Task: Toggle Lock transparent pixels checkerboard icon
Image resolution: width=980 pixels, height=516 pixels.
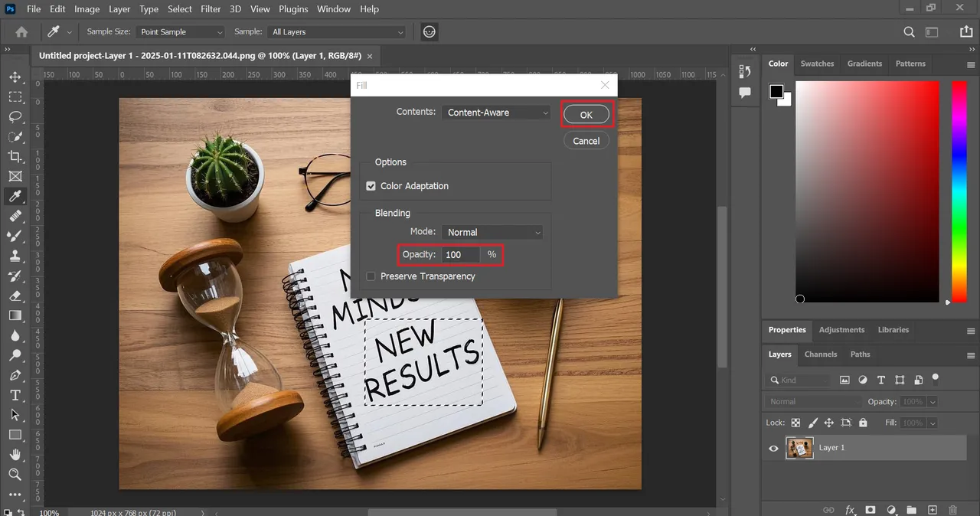Action: coord(795,423)
